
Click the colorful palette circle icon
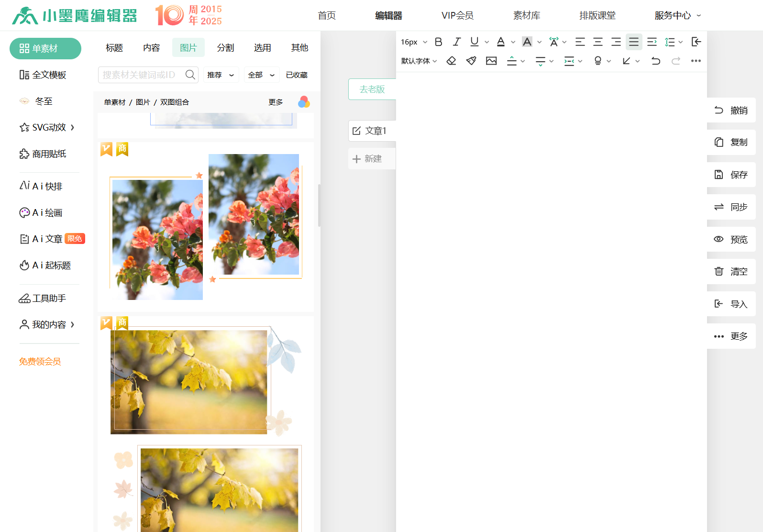pyautogui.click(x=304, y=102)
